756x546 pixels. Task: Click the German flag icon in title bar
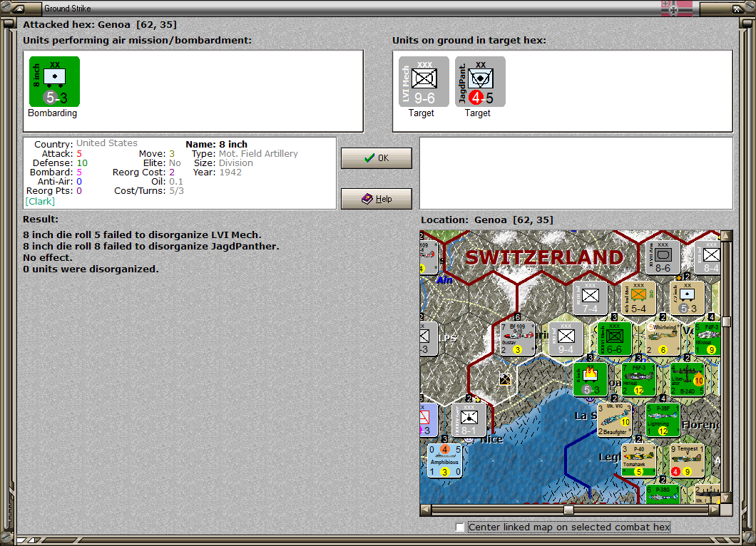pos(676,8)
